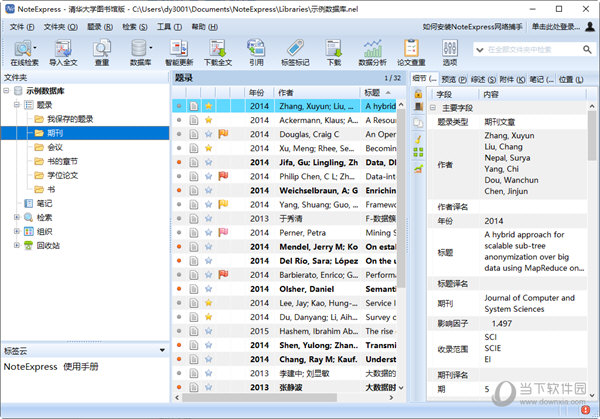
Task: Toggle read status dot on Shen, Yulong row
Action: tap(179, 345)
